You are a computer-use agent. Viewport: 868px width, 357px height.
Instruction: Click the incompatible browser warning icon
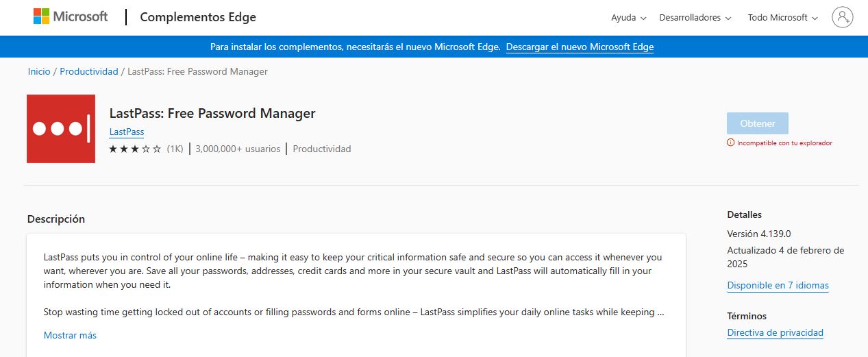click(730, 143)
